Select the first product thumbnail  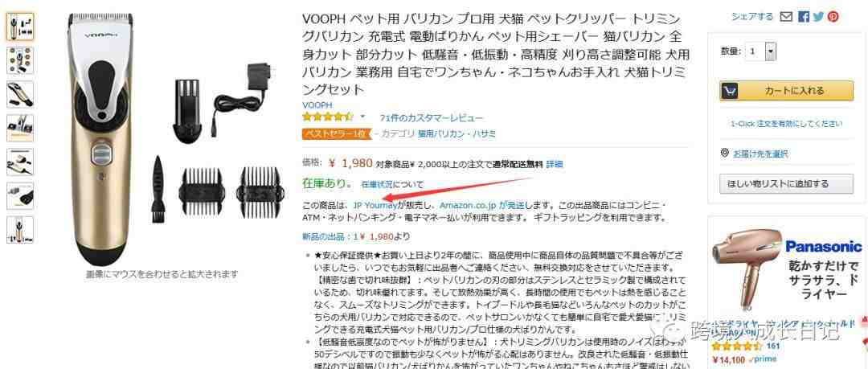[20, 27]
